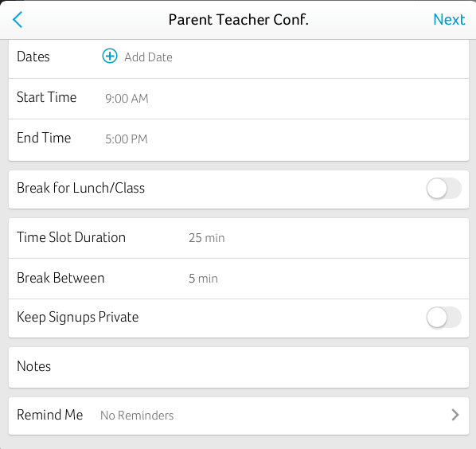Tap the back arrow icon
The image size is (476, 449).
[x=18, y=20]
